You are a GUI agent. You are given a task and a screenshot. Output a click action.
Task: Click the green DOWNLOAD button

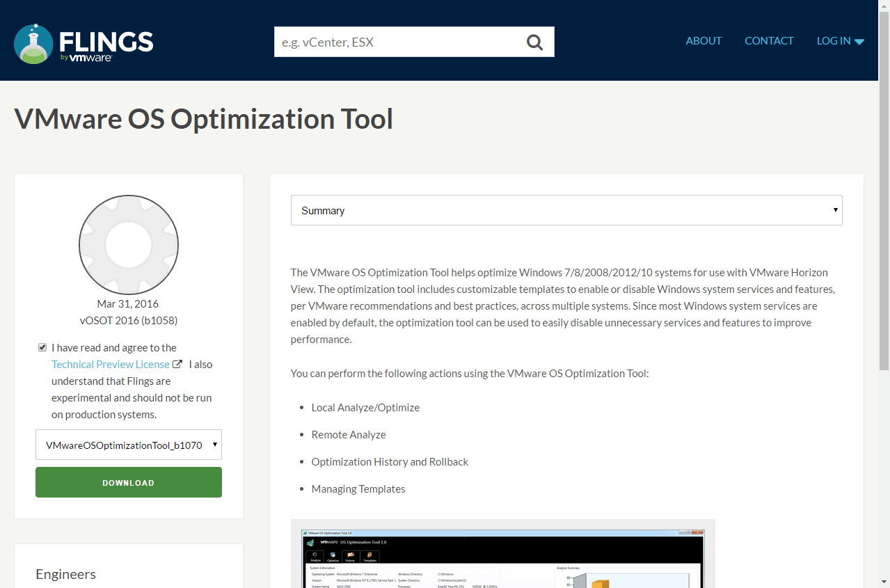[129, 482]
